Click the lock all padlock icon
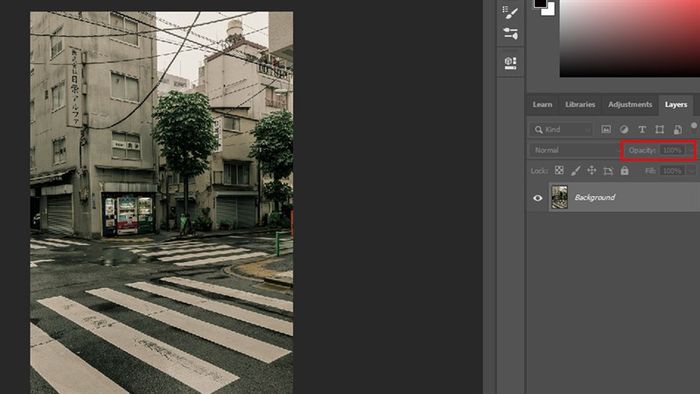Screen dimensions: 700x394 (625, 170)
